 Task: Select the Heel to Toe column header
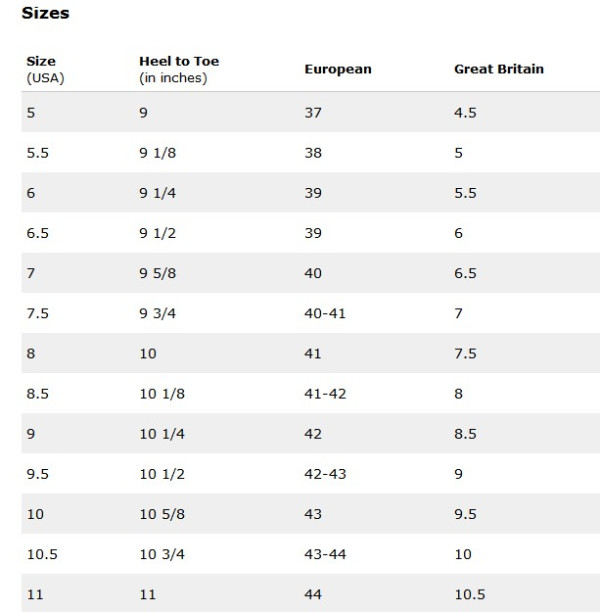(x=179, y=69)
